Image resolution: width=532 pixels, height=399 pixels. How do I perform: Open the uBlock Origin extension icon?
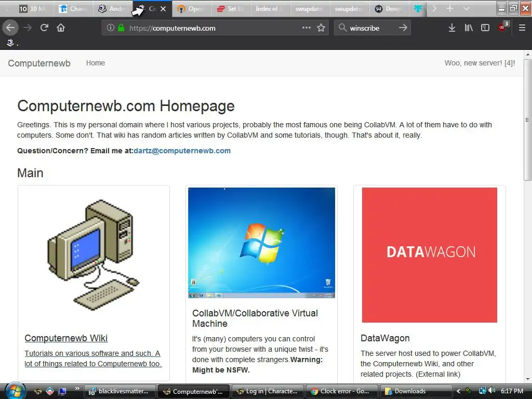tap(503, 27)
